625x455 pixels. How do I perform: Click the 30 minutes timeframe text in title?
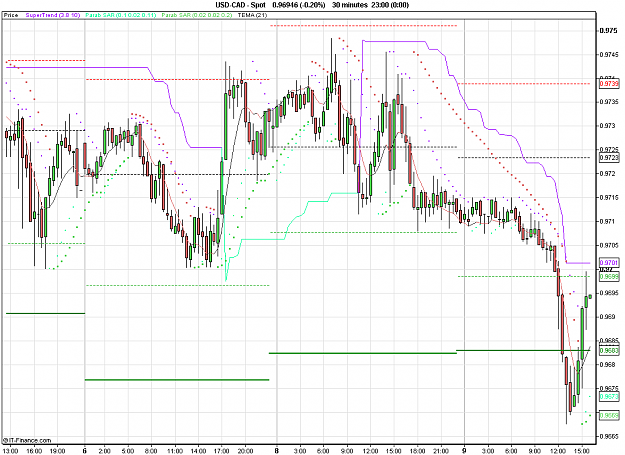tap(349, 5)
